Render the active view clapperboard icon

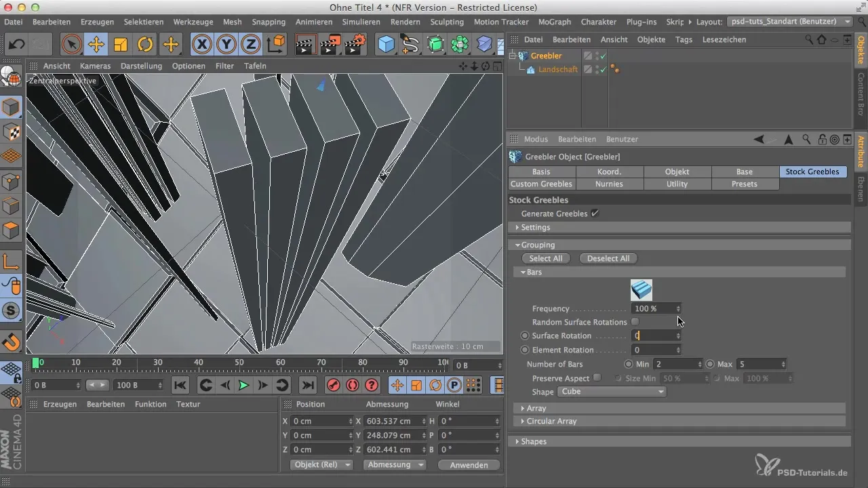pos(306,45)
